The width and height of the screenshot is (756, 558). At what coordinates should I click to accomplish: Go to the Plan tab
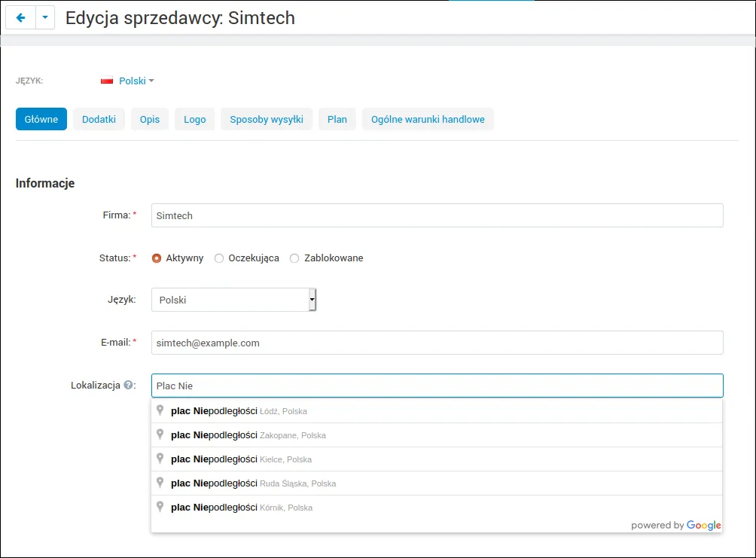(337, 119)
